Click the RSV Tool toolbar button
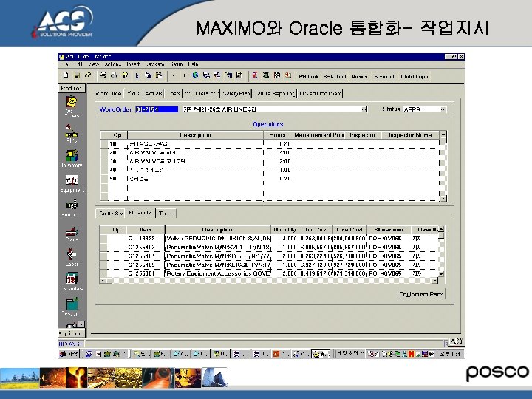The height and width of the screenshot is (399, 532). [335, 76]
